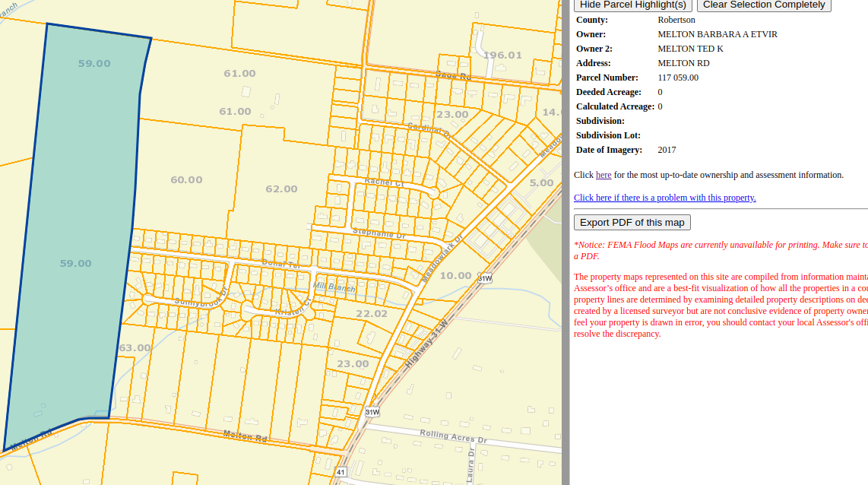The image size is (868, 485).
Task: Click the Melton Rd street label
Action: pos(246,436)
